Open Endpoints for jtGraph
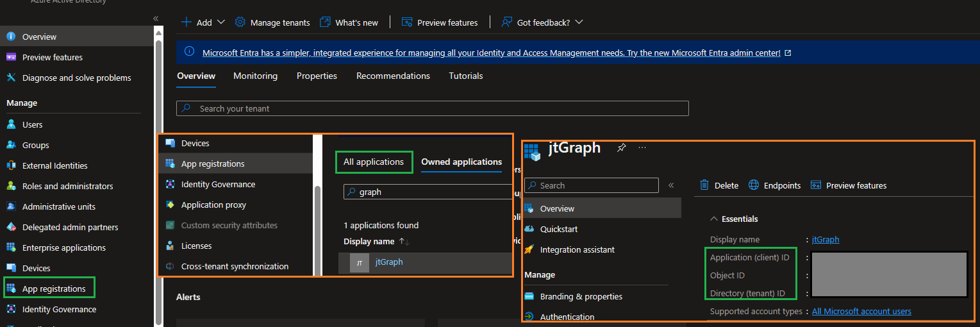The image size is (980, 327). 775,185
